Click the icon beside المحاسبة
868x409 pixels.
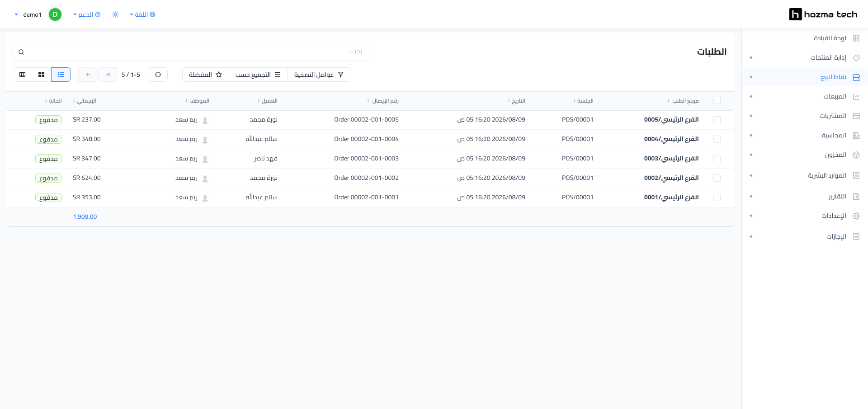[x=856, y=136]
